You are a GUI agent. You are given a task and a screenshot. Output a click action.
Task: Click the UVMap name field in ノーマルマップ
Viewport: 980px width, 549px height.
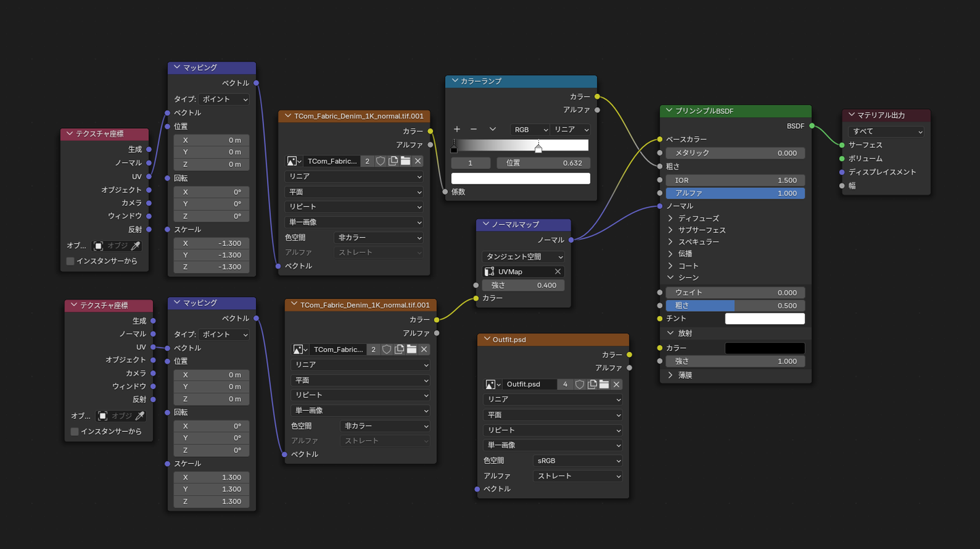coord(524,272)
